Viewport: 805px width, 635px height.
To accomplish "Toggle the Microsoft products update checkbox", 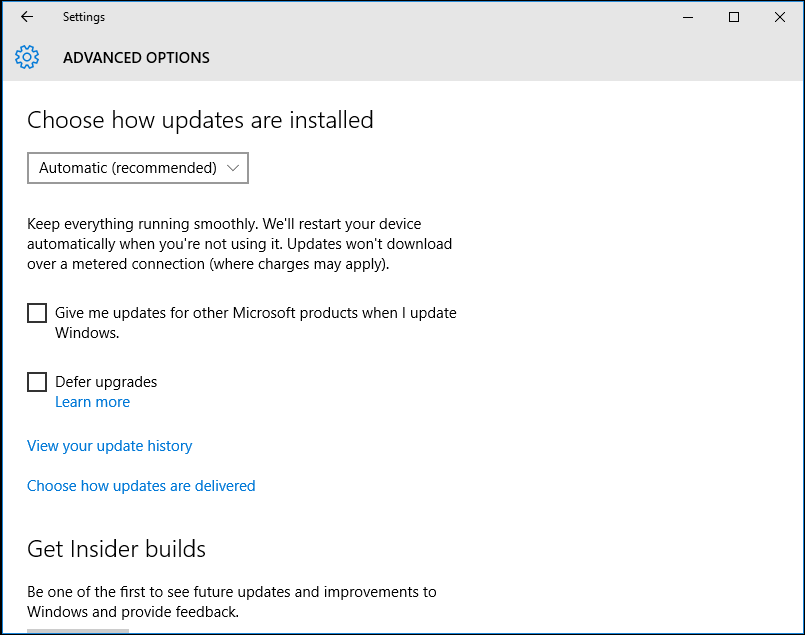I will 36,312.
